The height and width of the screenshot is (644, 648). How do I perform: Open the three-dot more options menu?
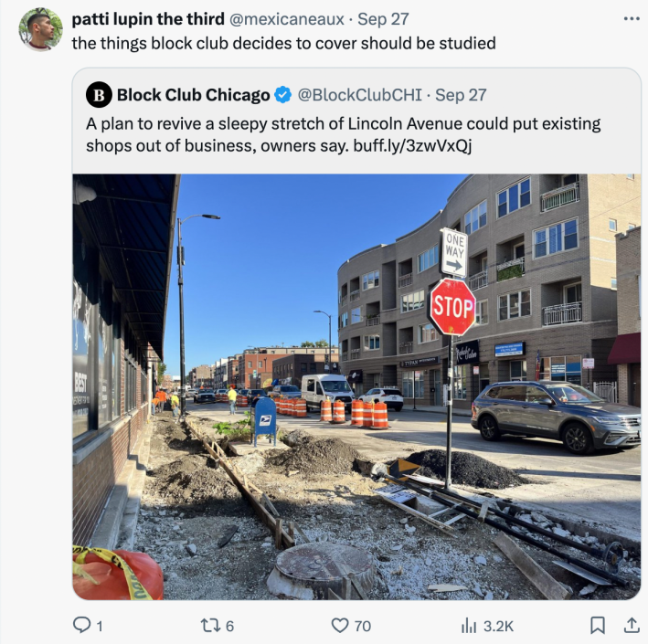[x=632, y=18]
